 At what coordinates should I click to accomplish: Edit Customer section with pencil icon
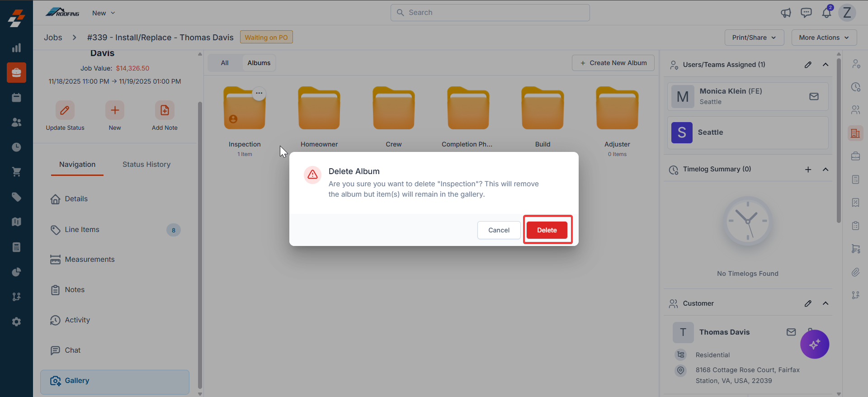click(808, 303)
